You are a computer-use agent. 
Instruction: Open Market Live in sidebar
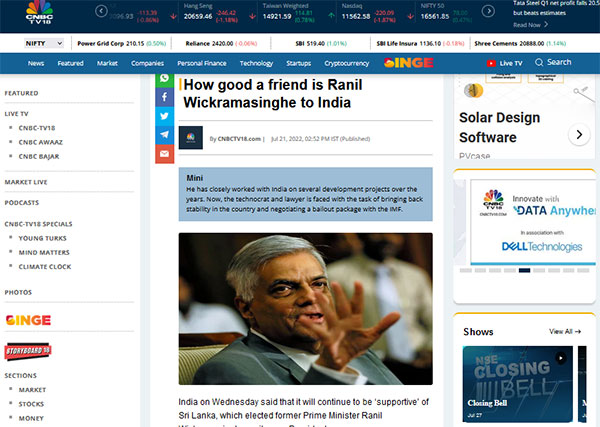[x=26, y=182]
